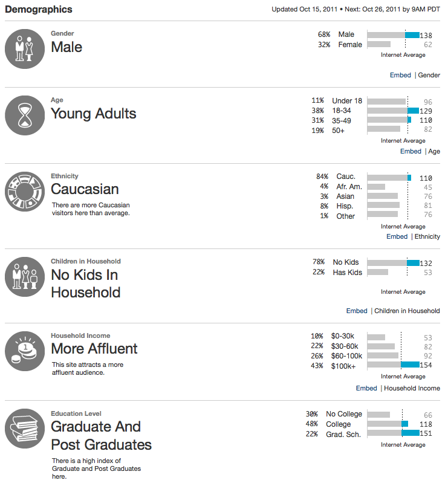Click Embed link beside Children in Household

tap(357, 311)
